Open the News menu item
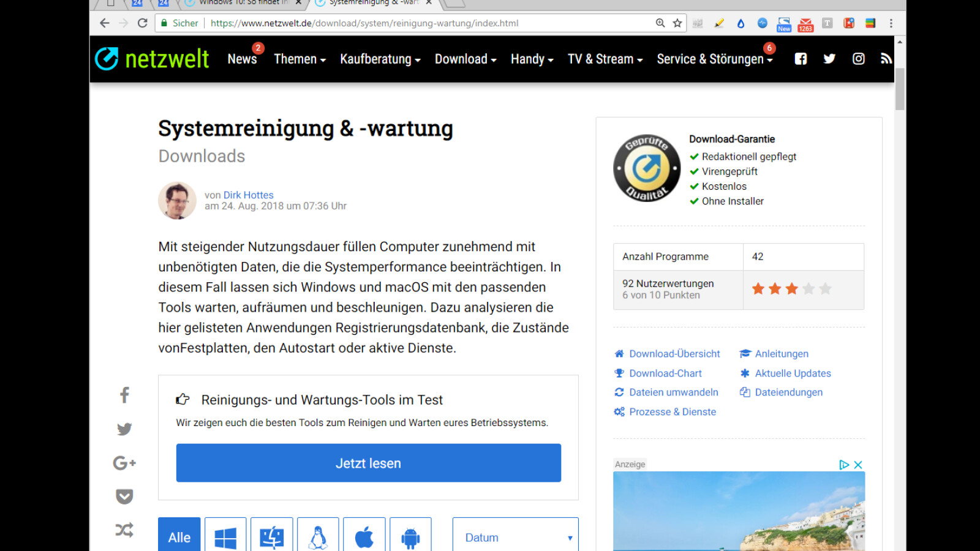 [242, 59]
